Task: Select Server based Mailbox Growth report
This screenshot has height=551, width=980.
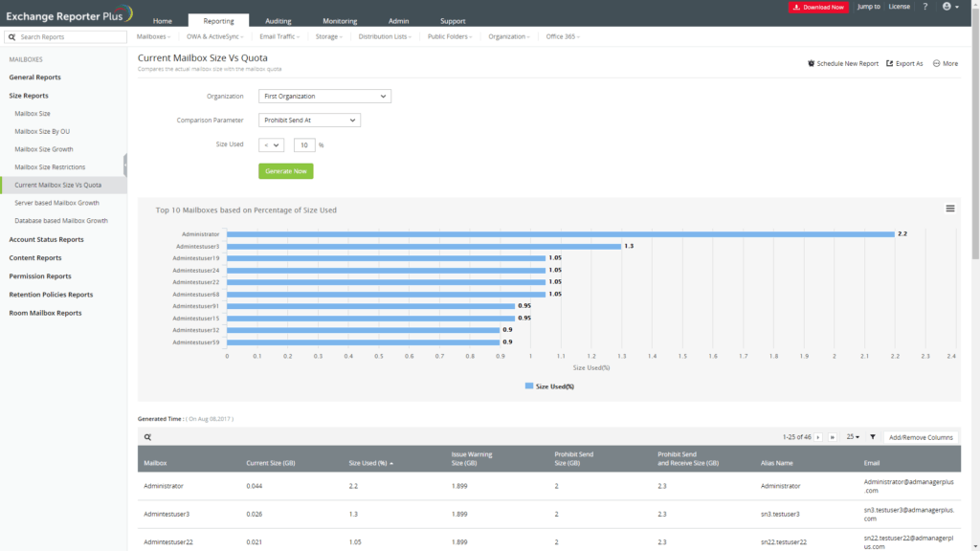Action: point(56,203)
